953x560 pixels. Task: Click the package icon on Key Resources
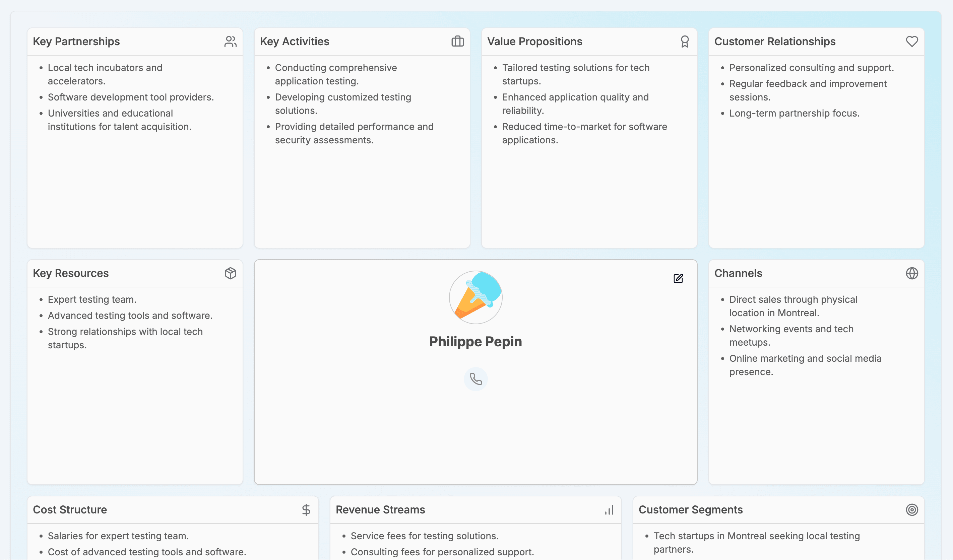[x=231, y=273]
